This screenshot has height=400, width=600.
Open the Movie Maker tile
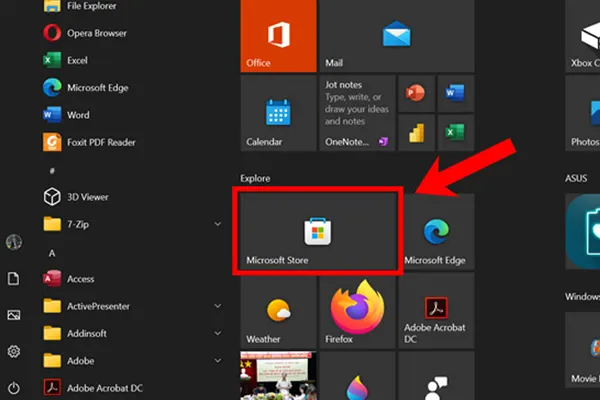pyautogui.click(x=583, y=349)
